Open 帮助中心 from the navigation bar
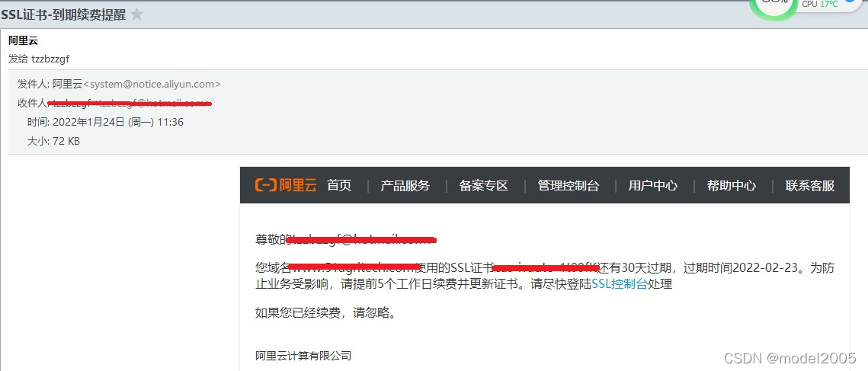Image resolution: width=868 pixels, height=371 pixels. click(x=732, y=186)
